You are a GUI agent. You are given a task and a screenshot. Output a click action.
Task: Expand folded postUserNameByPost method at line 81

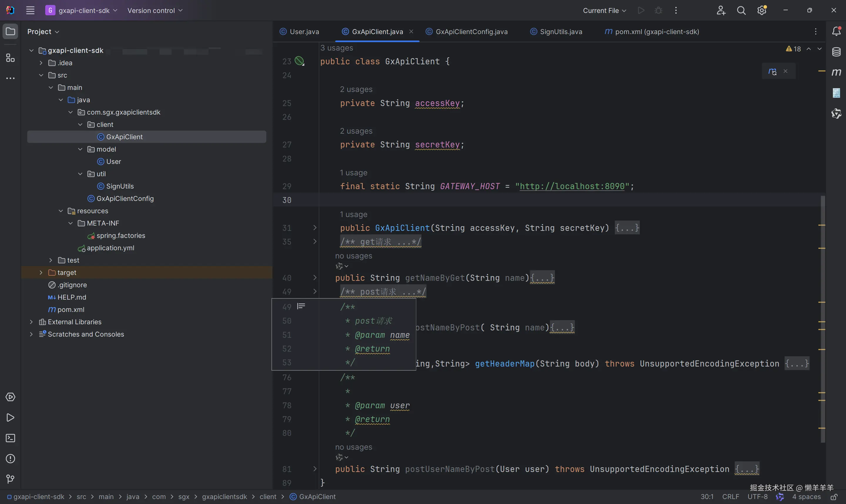pyautogui.click(x=315, y=469)
